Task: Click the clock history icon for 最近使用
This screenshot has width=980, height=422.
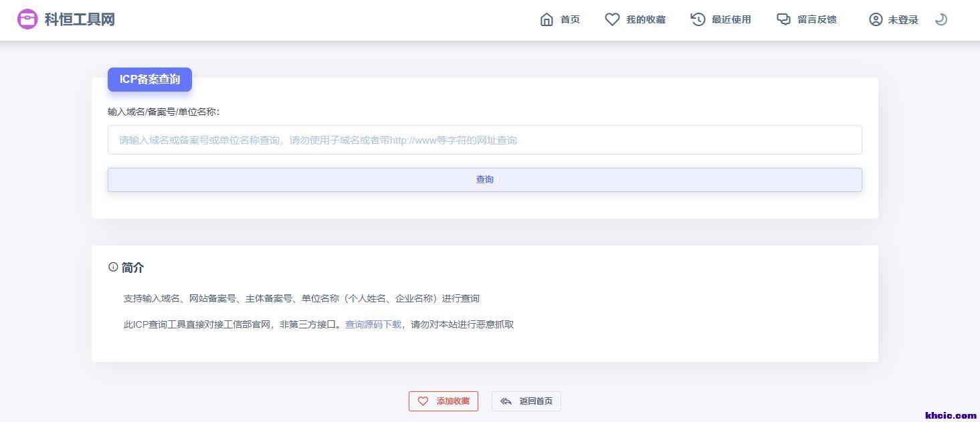Action: (x=698, y=19)
